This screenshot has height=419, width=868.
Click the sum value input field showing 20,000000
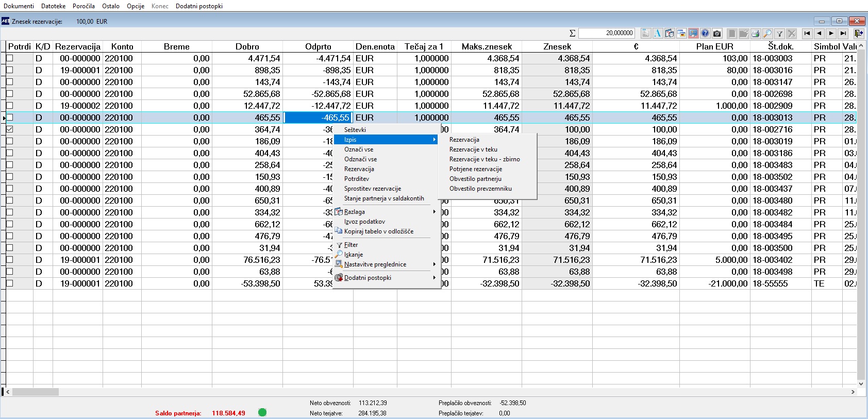pyautogui.click(x=607, y=33)
